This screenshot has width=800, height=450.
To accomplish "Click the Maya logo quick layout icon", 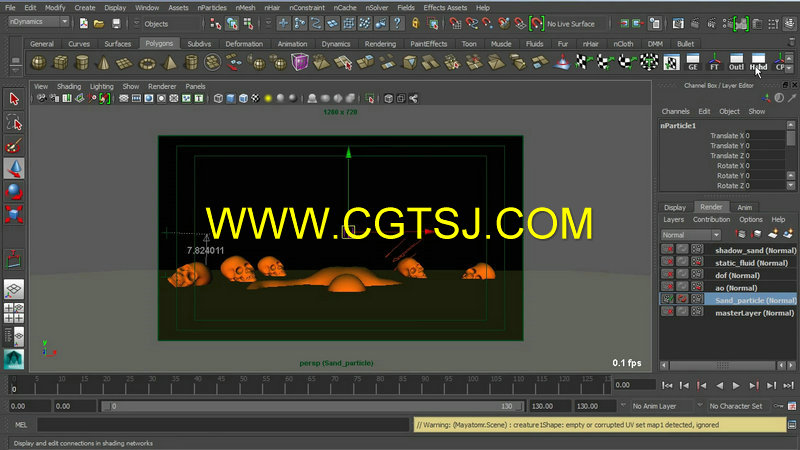I will pyautogui.click(x=14, y=359).
